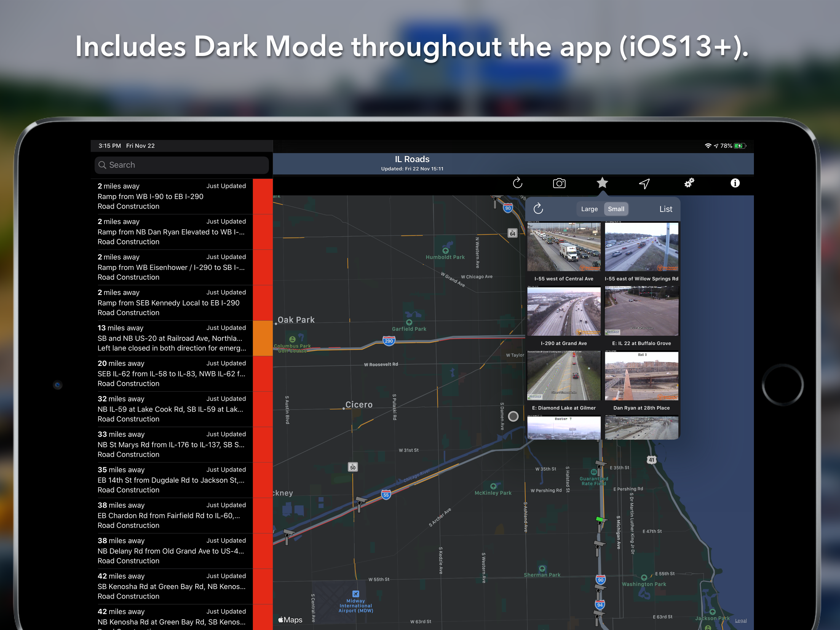
Task: Open the info icon
Action: (735, 183)
